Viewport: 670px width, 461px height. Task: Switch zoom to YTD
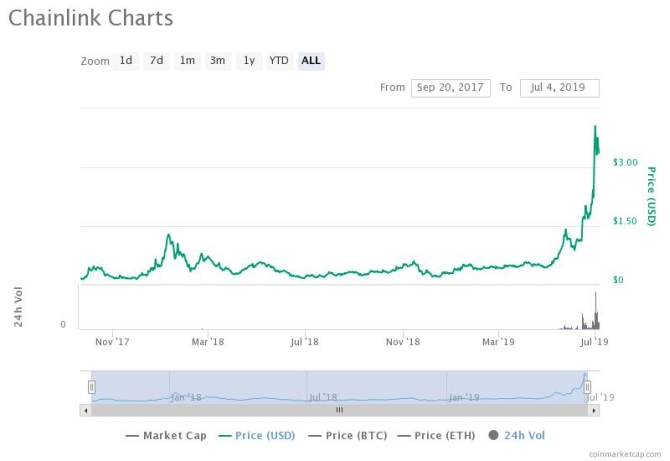279,61
